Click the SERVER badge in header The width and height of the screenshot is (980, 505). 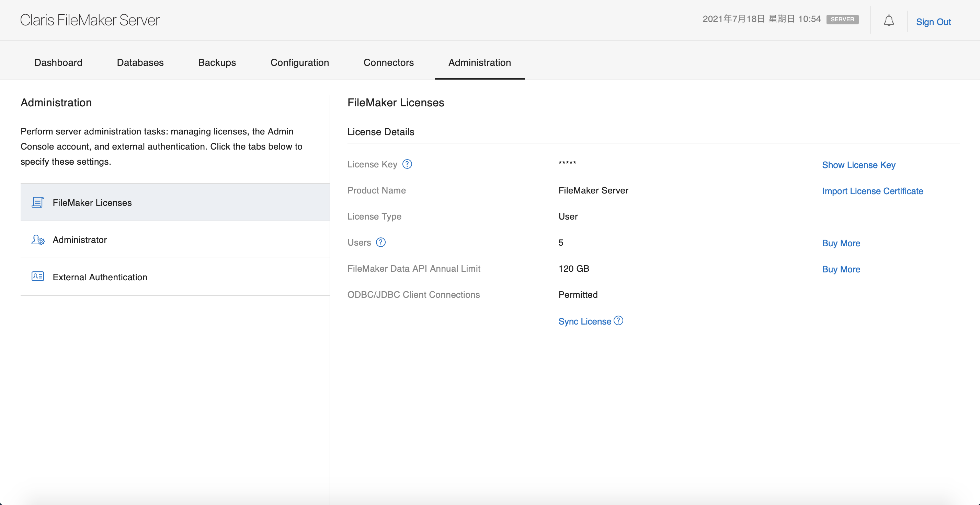point(842,19)
